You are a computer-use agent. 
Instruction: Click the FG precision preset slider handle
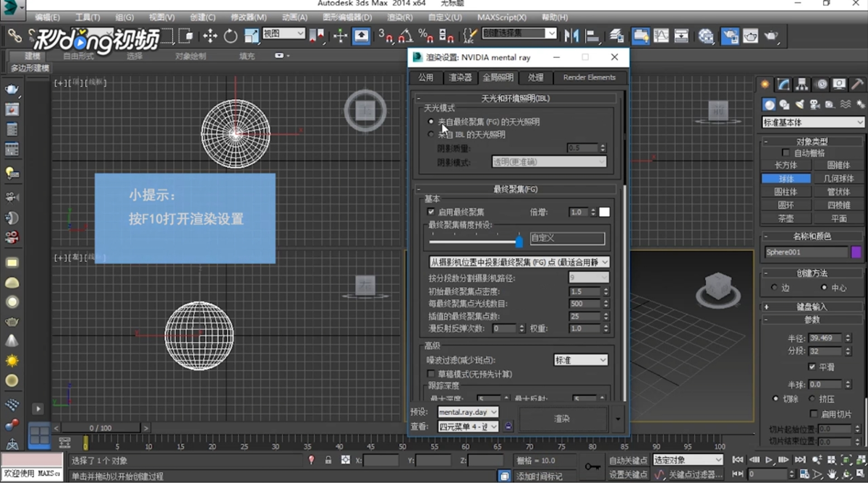[519, 241]
